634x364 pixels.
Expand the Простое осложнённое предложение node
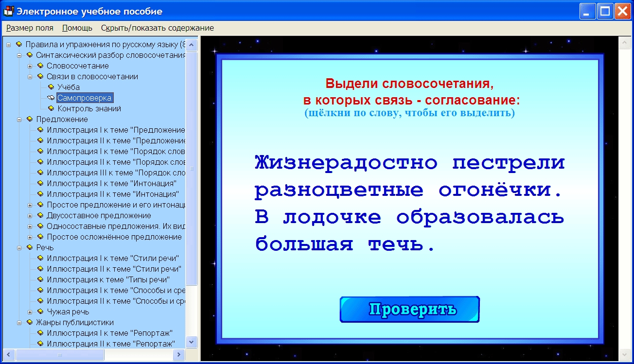30,237
